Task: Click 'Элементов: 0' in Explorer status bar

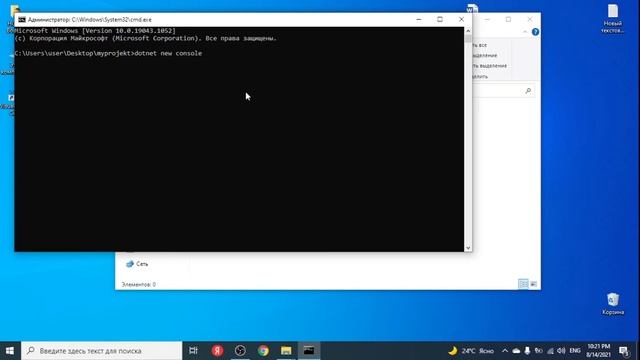Action: [138, 284]
